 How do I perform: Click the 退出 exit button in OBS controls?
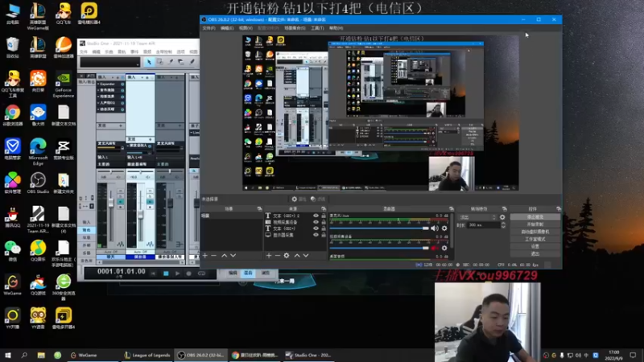[x=535, y=253]
